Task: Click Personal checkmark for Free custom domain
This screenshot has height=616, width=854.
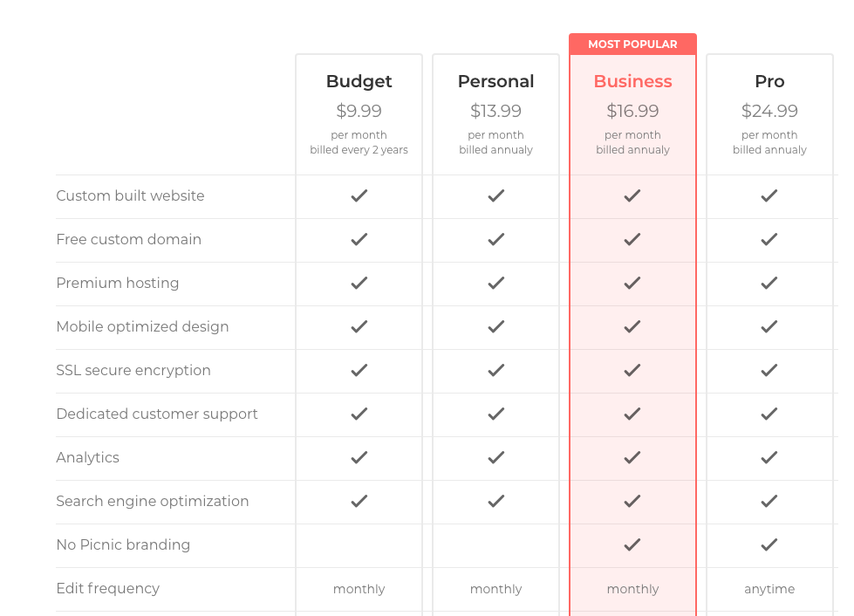Action: pyautogui.click(x=495, y=240)
